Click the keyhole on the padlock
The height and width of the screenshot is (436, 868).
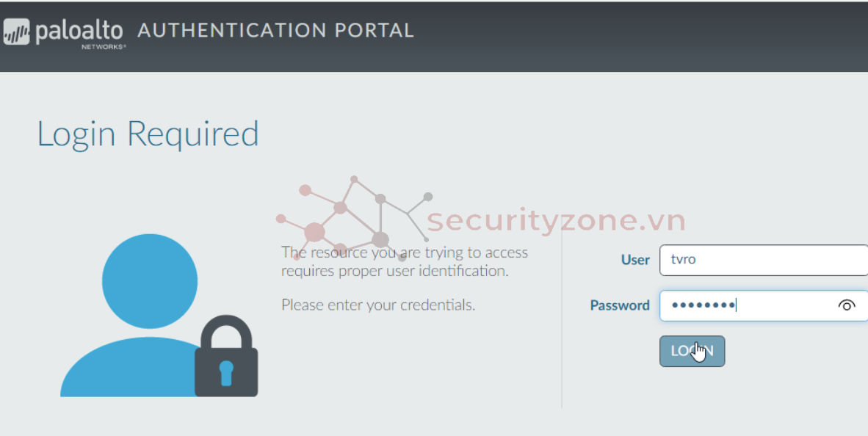coord(226,370)
